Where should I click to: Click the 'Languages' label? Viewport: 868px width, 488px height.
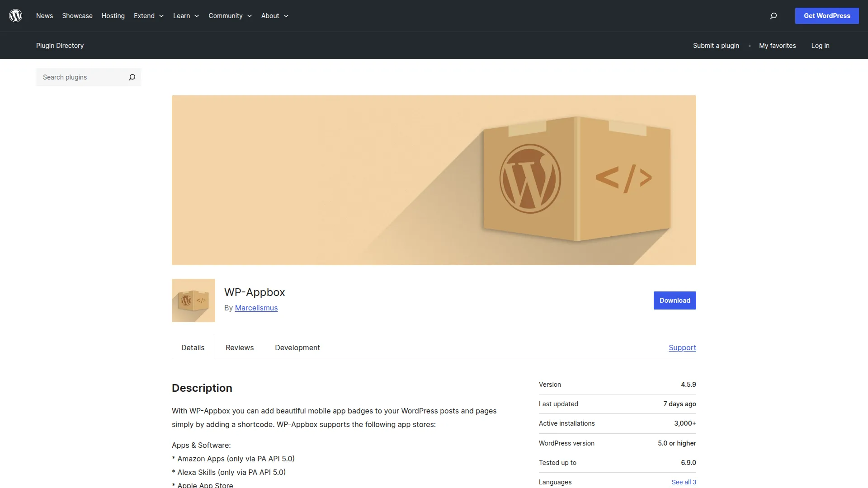tap(555, 482)
